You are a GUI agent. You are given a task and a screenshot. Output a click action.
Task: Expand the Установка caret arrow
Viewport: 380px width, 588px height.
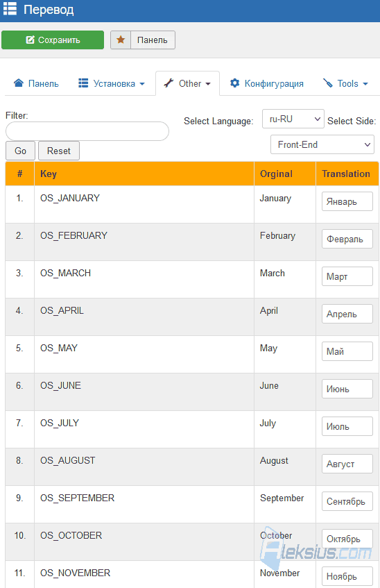pos(142,84)
